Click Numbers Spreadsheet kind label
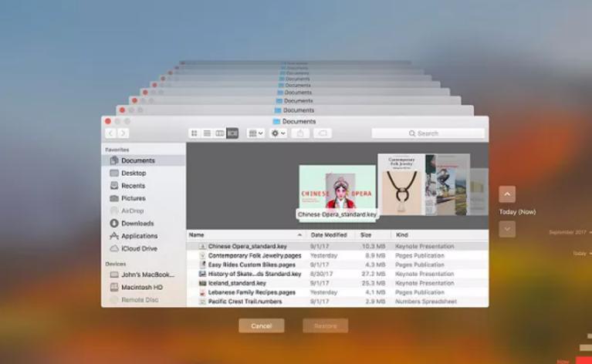This screenshot has width=592, height=364. [426, 302]
